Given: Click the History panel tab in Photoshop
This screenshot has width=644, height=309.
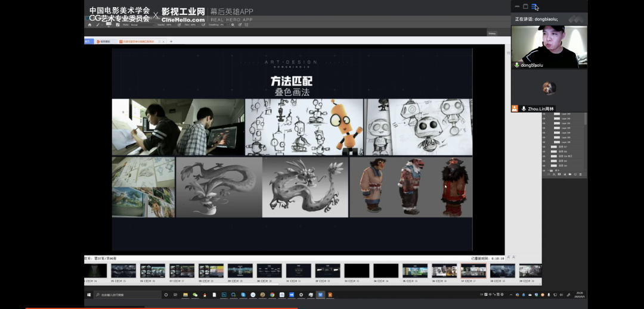Looking at the screenshot, I should pyautogui.click(x=493, y=33).
